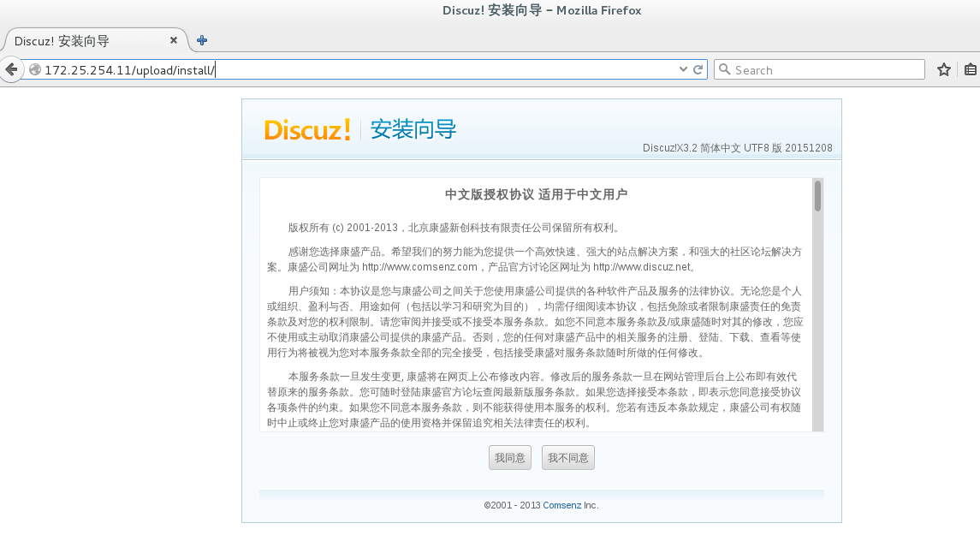Click the paragraph starting 用户须知
This screenshot has width=980, height=547.
click(535, 322)
